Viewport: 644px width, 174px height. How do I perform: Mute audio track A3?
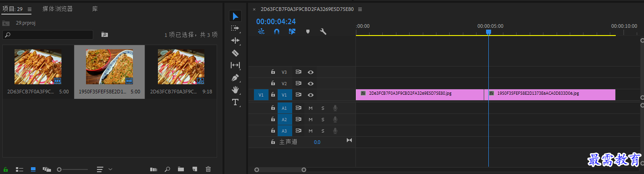[310, 131]
